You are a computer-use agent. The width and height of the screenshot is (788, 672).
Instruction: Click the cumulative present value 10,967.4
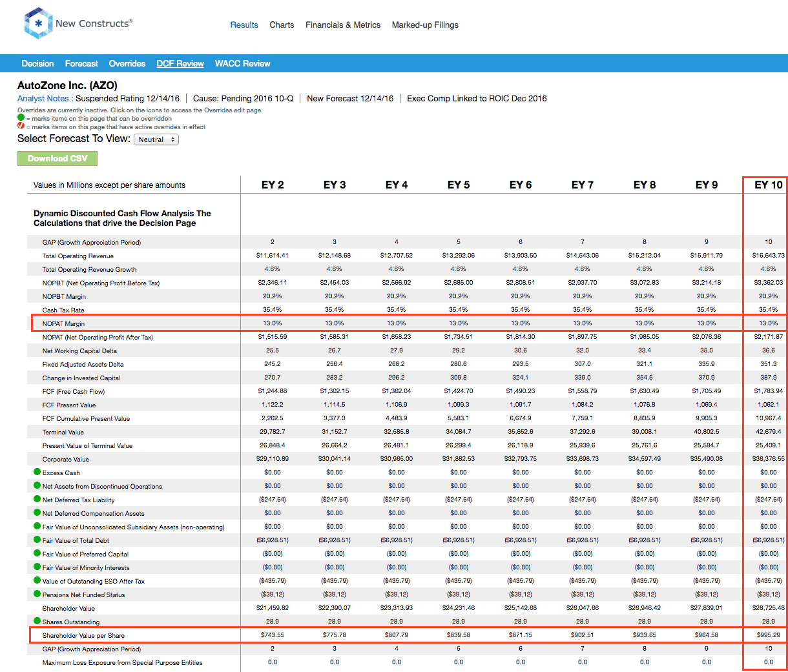769,418
